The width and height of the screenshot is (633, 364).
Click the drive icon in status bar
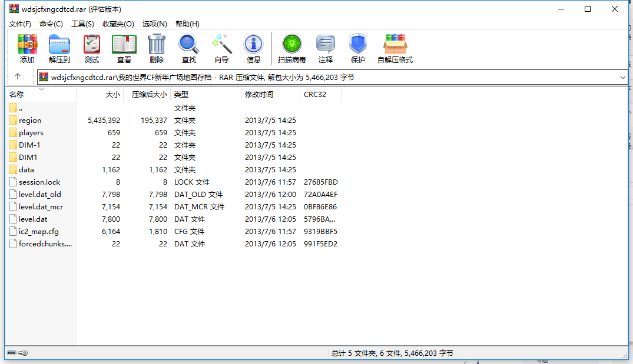point(12,353)
